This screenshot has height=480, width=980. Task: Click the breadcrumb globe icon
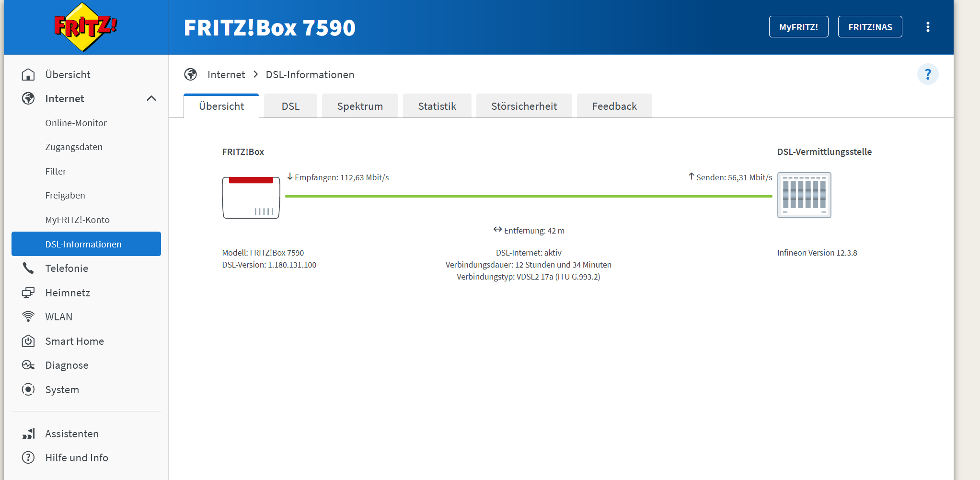pyautogui.click(x=191, y=74)
